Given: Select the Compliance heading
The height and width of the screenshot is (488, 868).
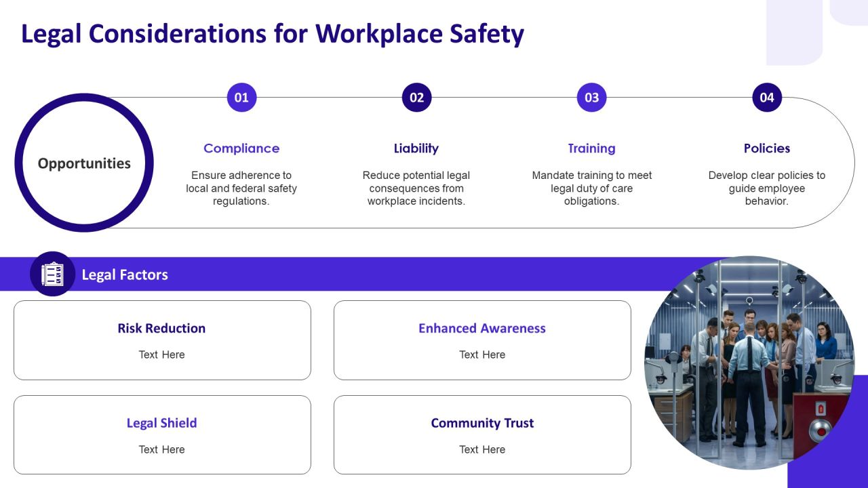Looking at the screenshot, I should pyautogui.click(x=241, y=148).
